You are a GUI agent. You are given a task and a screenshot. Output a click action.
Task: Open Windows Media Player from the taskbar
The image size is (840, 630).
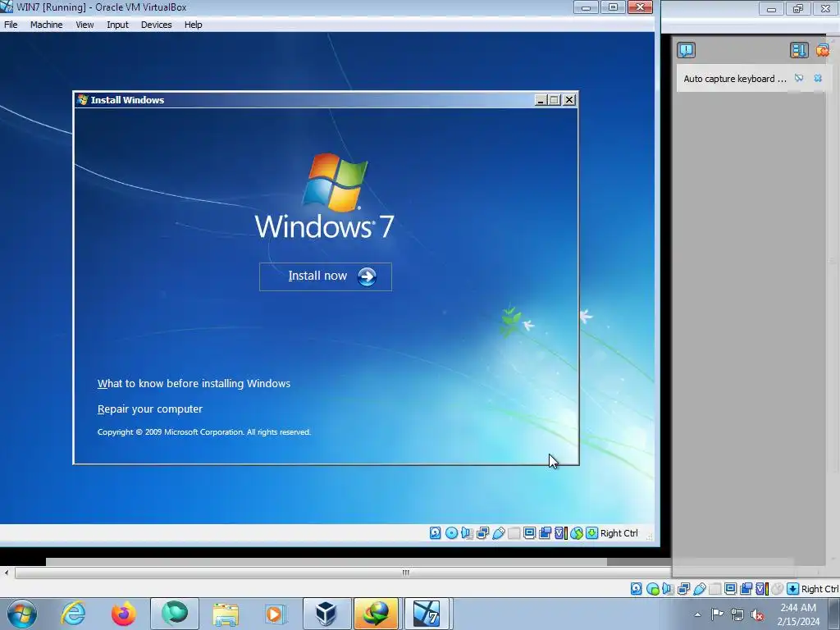pos(276,614)
